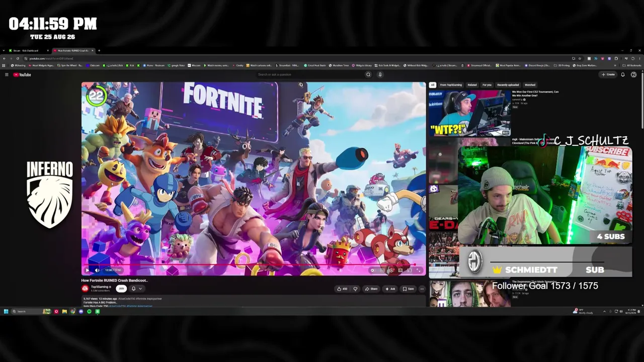644x362 pixels.
Task: Show hidden system tray icons
Action: click(x=604, y=312)
